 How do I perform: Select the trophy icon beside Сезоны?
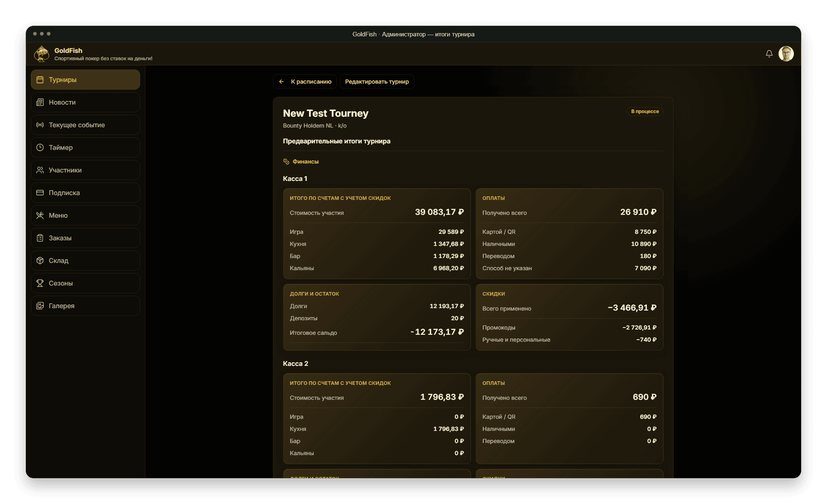(x=40, y=283)
